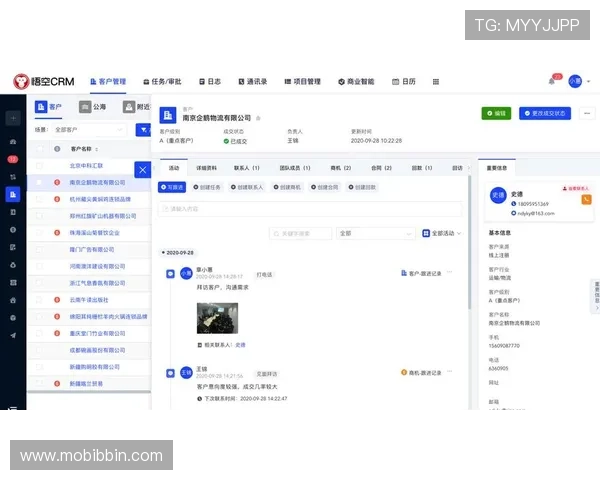Switch to the 合同 (2) tab
The height and width of the screenshot is (480, 600).
(x=382, y=168)
